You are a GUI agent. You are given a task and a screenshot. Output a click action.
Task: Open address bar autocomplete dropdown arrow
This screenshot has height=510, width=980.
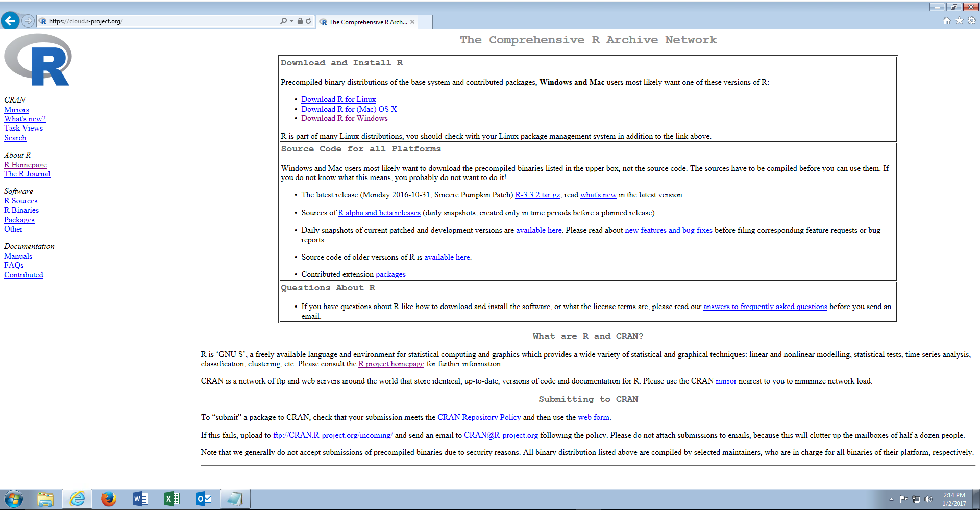click(291, 21)
